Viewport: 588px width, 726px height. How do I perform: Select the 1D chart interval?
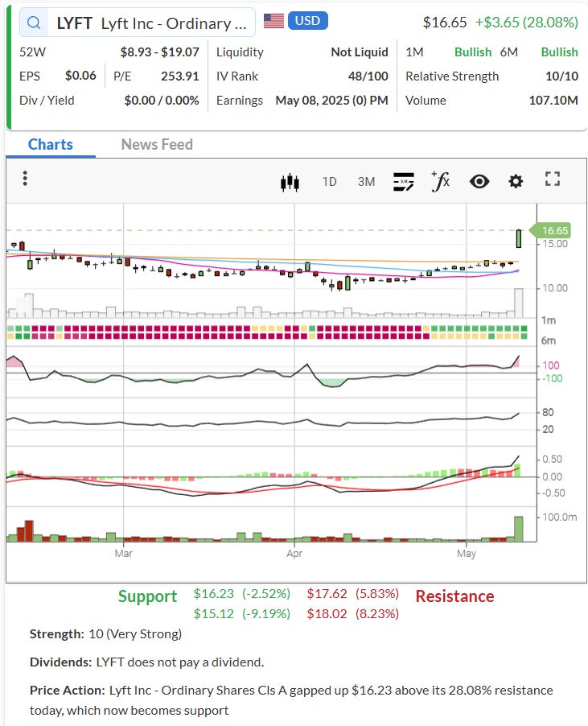329,182
